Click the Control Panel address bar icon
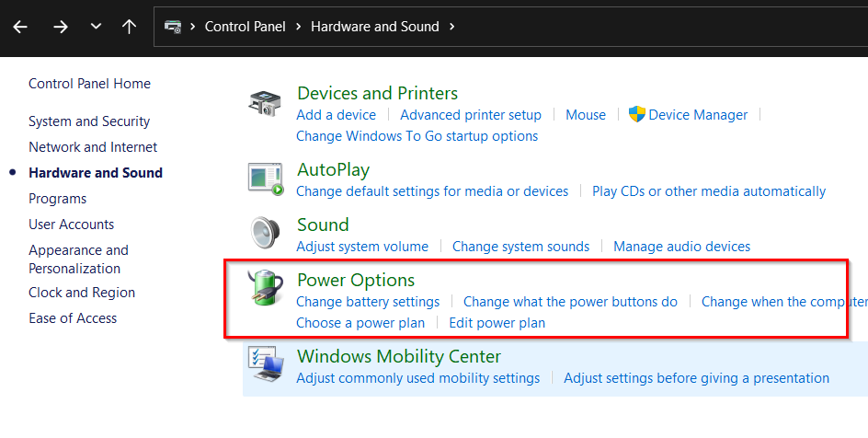The height and width of the screenshot is (438, 868). [x=173, y=26]
